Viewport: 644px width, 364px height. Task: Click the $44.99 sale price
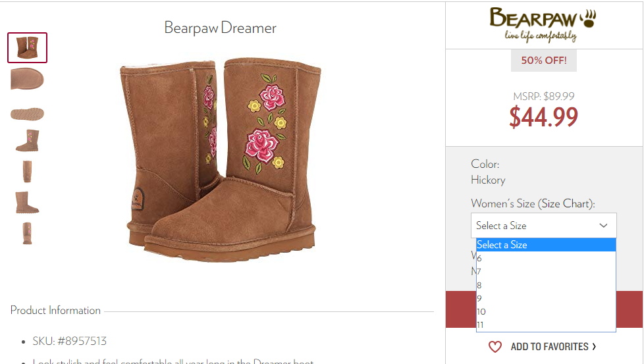pos(544,117)
